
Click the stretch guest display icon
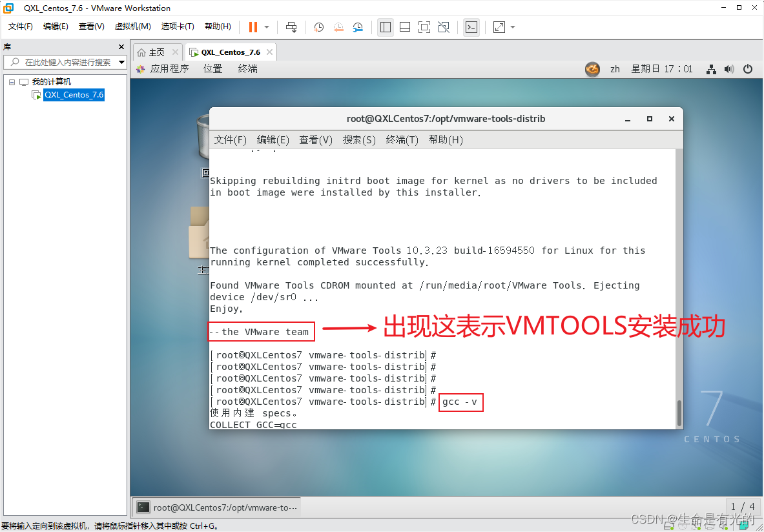[499, 27]
